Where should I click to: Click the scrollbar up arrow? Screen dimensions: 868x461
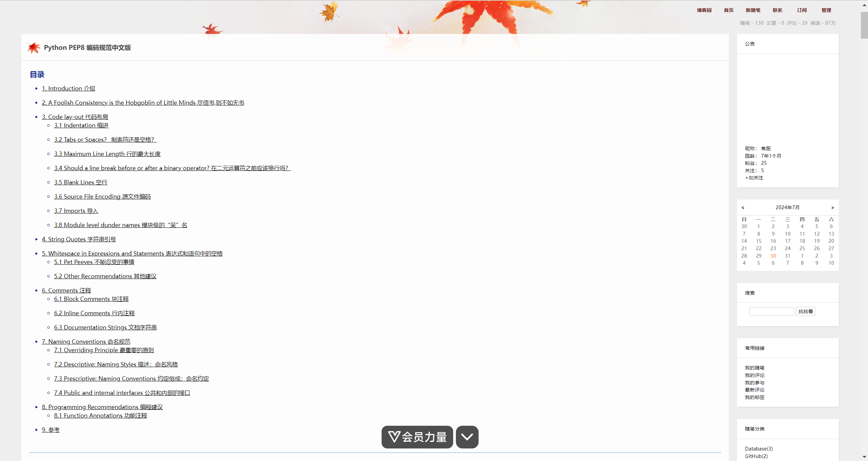tap(864, 5)
